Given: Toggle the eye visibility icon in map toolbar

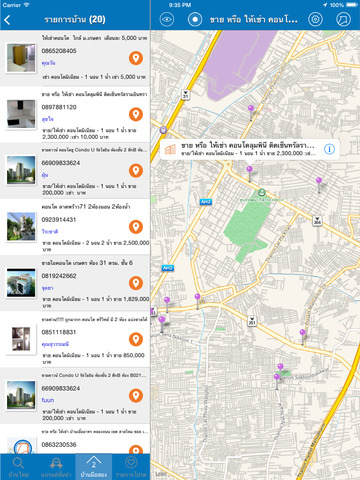Looking at the screenshot, I should coord(167,19).
